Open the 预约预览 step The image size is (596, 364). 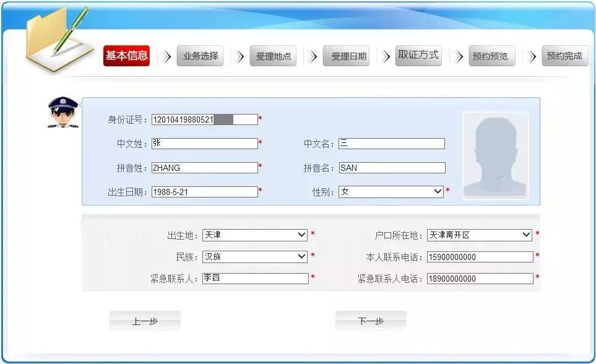[491, 55]
